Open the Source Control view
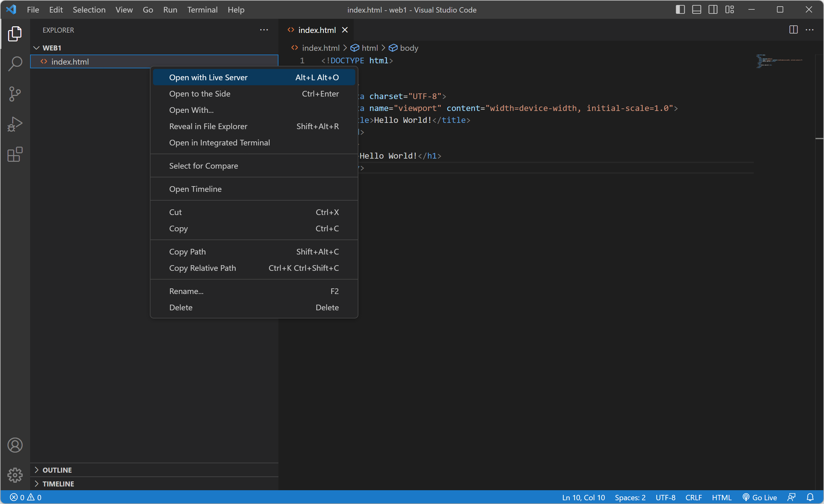 [x=15, y=94]
